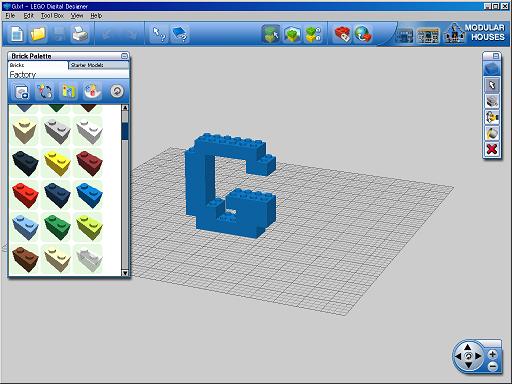Rotate camera view upward with arrow
Viewport: 512px width, 384px height.
468,347
